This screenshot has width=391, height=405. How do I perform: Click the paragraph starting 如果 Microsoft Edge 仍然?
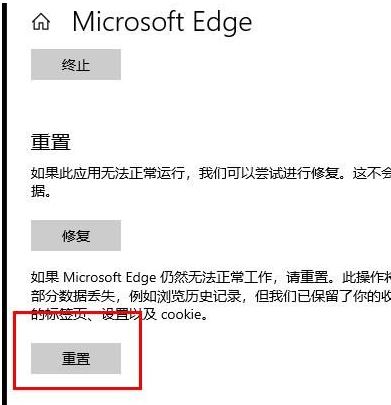pos(211,296)
